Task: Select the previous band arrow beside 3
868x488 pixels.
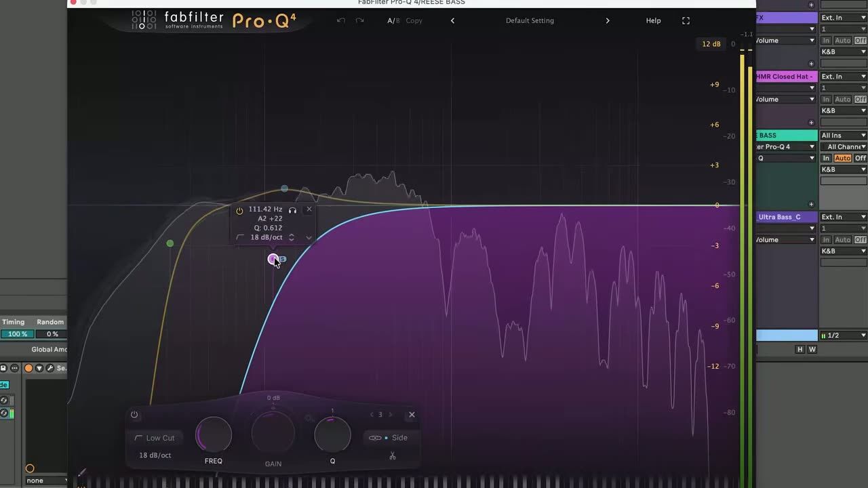Action: tap(372, 414)
